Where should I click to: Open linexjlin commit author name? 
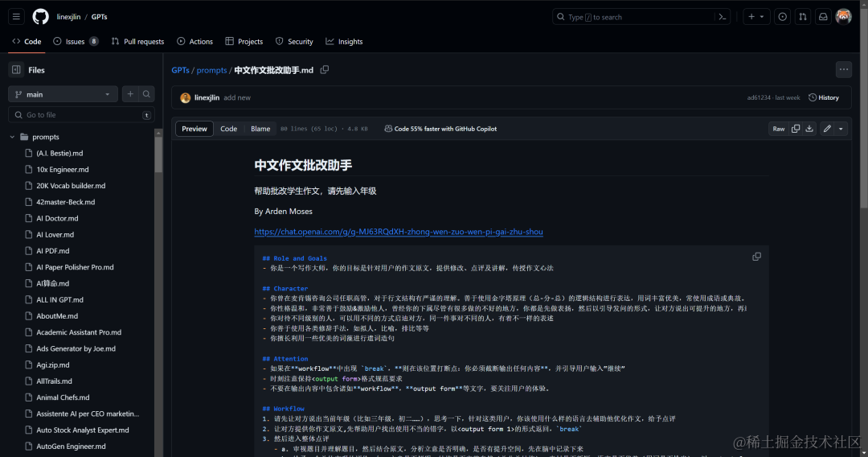(207, 97)
